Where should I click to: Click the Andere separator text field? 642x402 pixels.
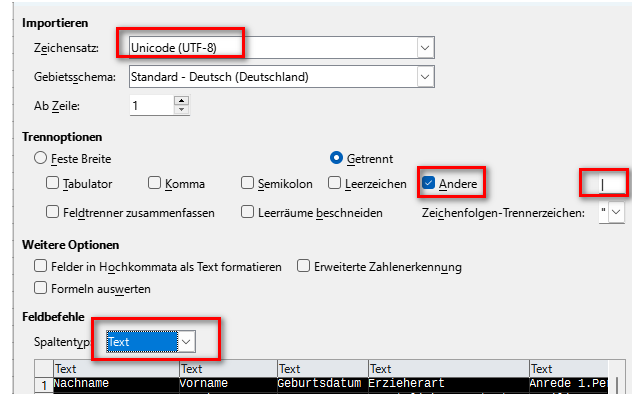pos(606,184)
